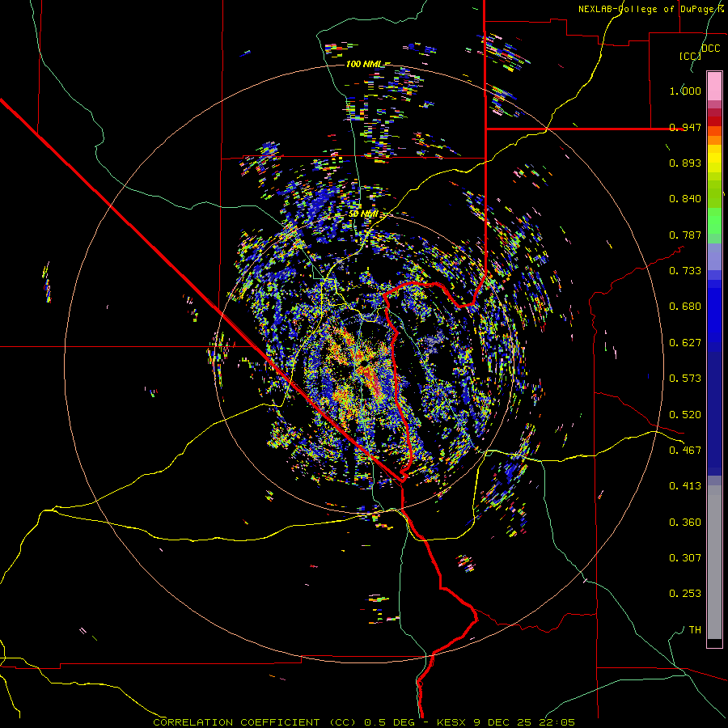Click the 0.840 color scale value
This screenshot has height=728, width=728.
(685, 199)
